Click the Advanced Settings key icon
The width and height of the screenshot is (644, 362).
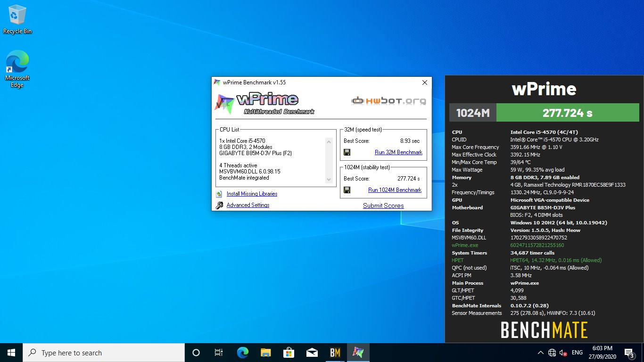click(219, 205)
